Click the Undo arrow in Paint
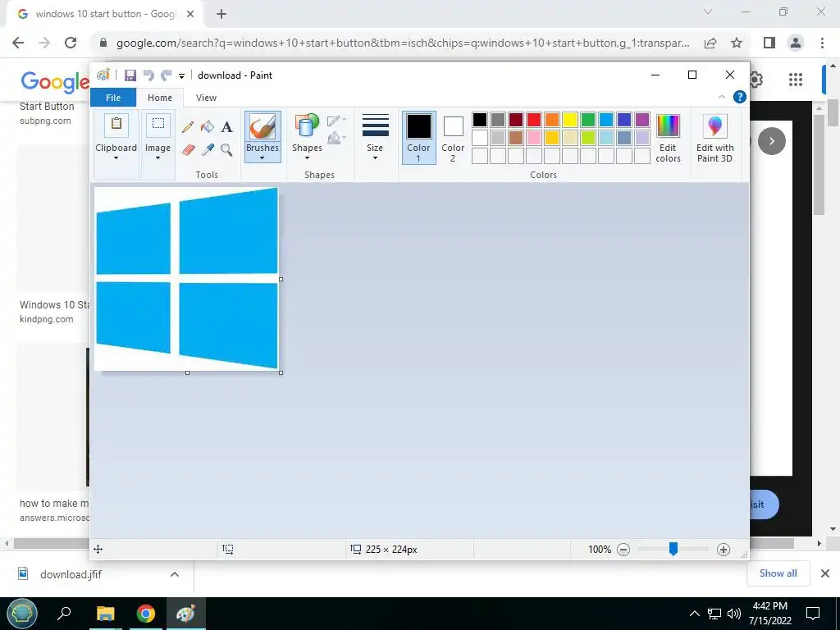The height and width of the screenshot is (630, 840). point(149,75)
